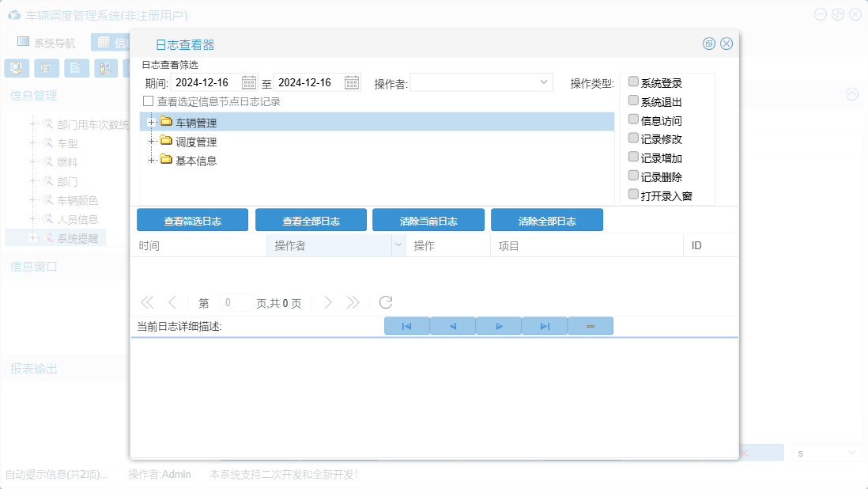The image size is (868, 489).
Task: Go to the last page of logs
Action: 353,302
